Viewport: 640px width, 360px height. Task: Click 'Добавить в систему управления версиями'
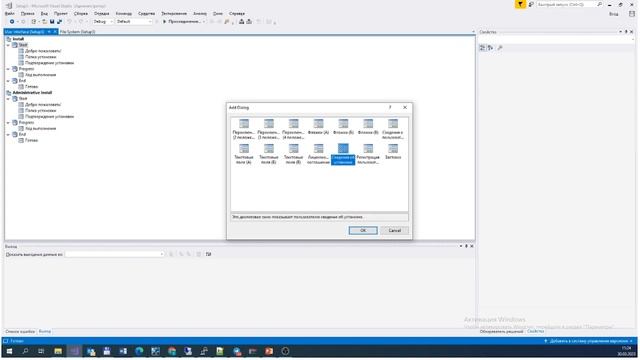[x=588, y=341]
